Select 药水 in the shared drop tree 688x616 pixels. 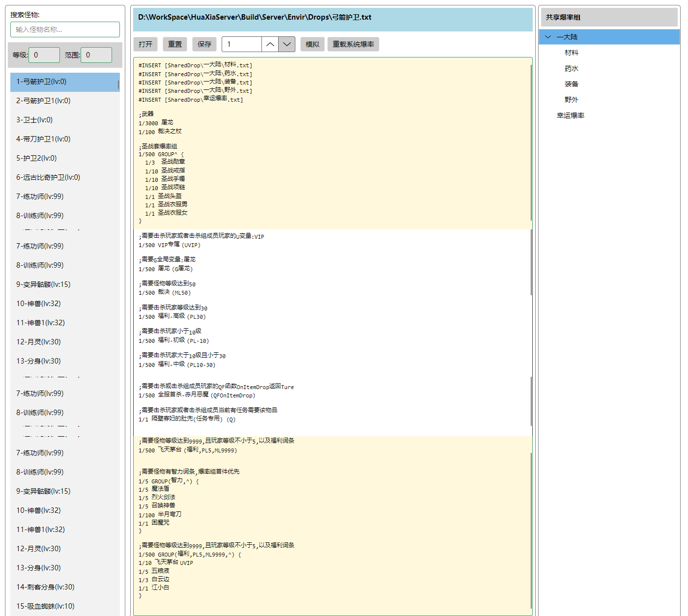pyautogui.click(x=572, y=68)
